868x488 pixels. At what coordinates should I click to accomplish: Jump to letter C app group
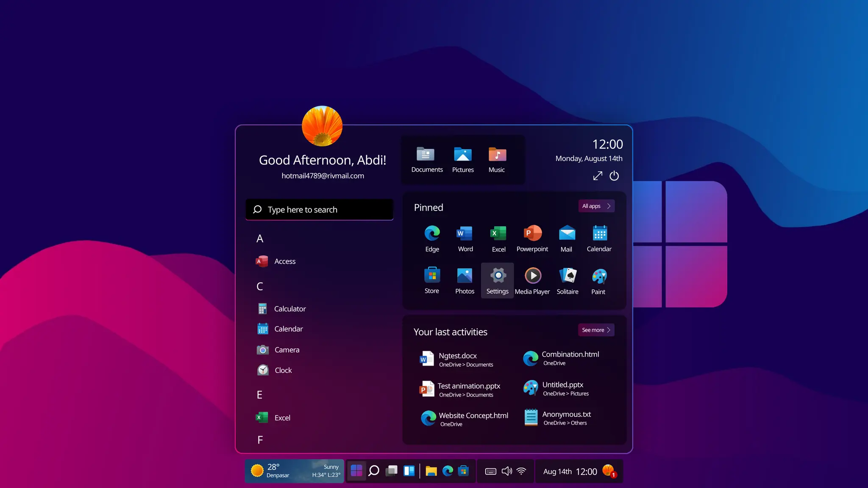click(x=260, y=286)
